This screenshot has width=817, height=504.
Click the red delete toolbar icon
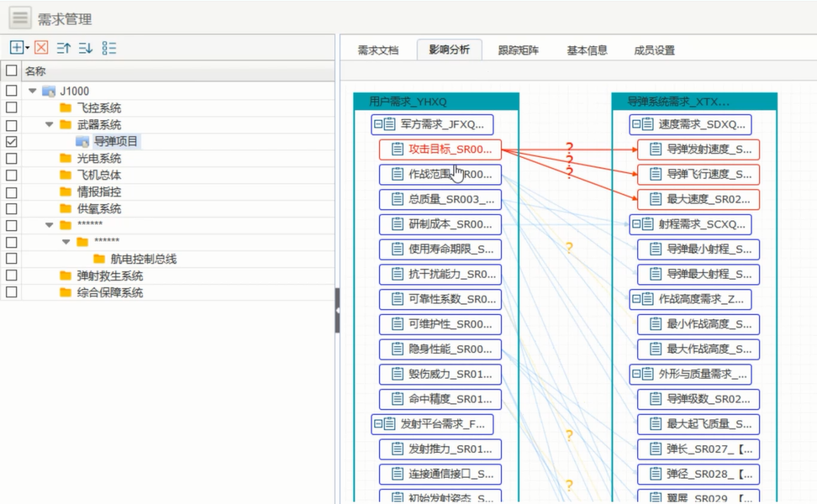pos(41,48)
